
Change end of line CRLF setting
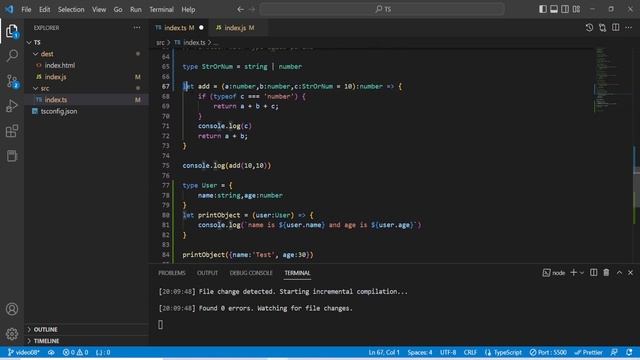[470, 352]
